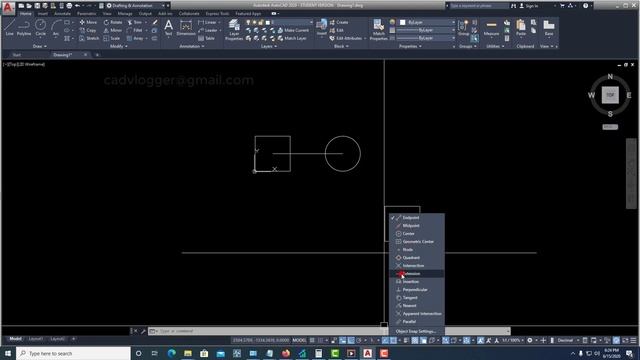
Task: Toggle Midpoint object snap
Action: coord(411,226)
